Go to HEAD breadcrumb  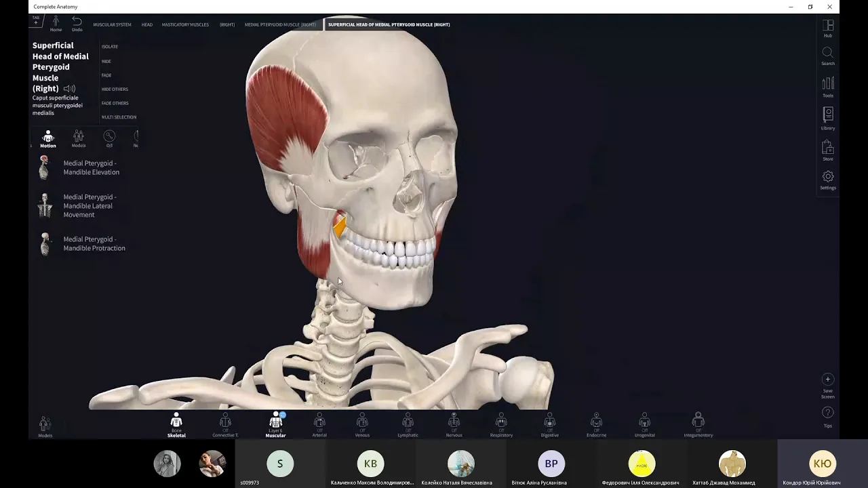tap(146, 24)
